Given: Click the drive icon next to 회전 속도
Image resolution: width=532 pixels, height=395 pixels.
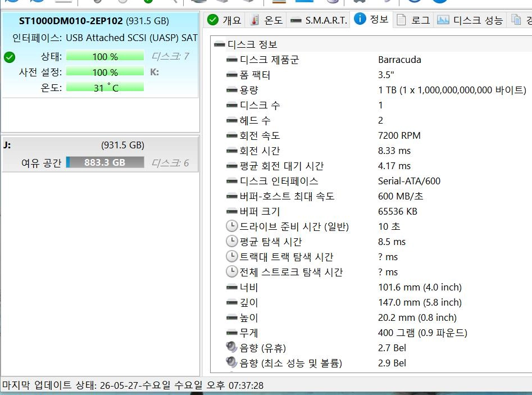Looking at the screenshot, I should click(x=232, y=135).
